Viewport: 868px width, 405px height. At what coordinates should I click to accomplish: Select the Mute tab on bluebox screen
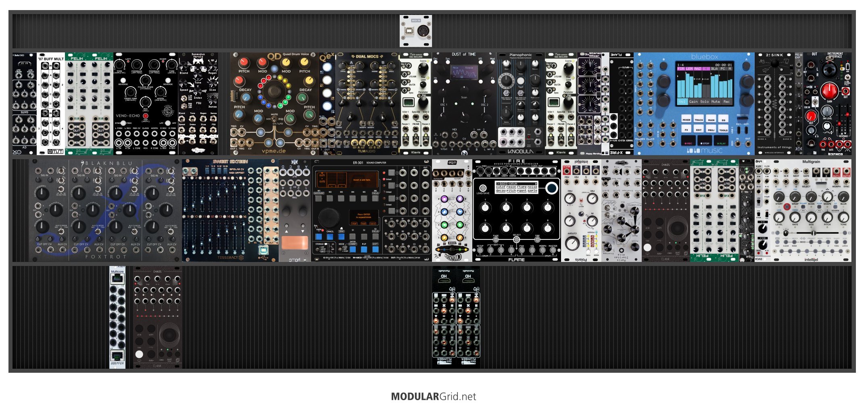point(716,102)
